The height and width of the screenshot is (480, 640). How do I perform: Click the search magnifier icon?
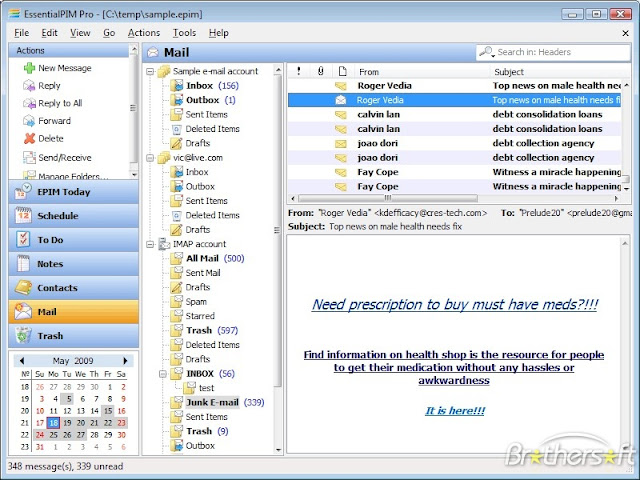(x=485, y=52)
